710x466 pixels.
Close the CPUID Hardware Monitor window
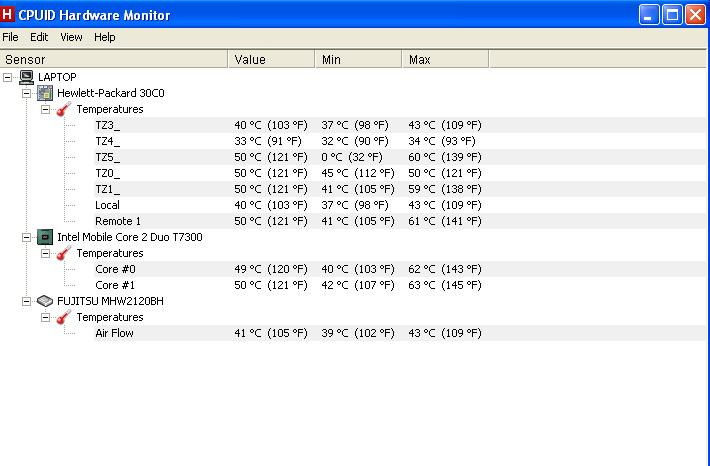click(695, 15)
